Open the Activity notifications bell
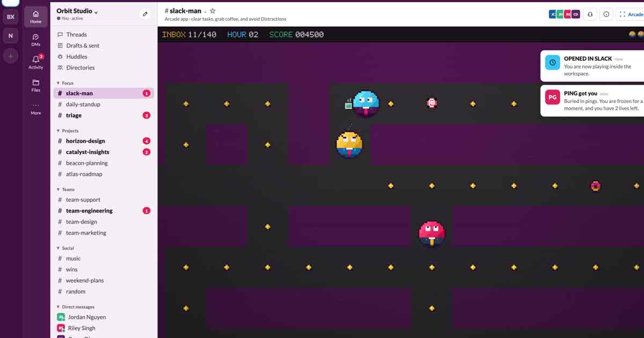 (x=36, y=62)
